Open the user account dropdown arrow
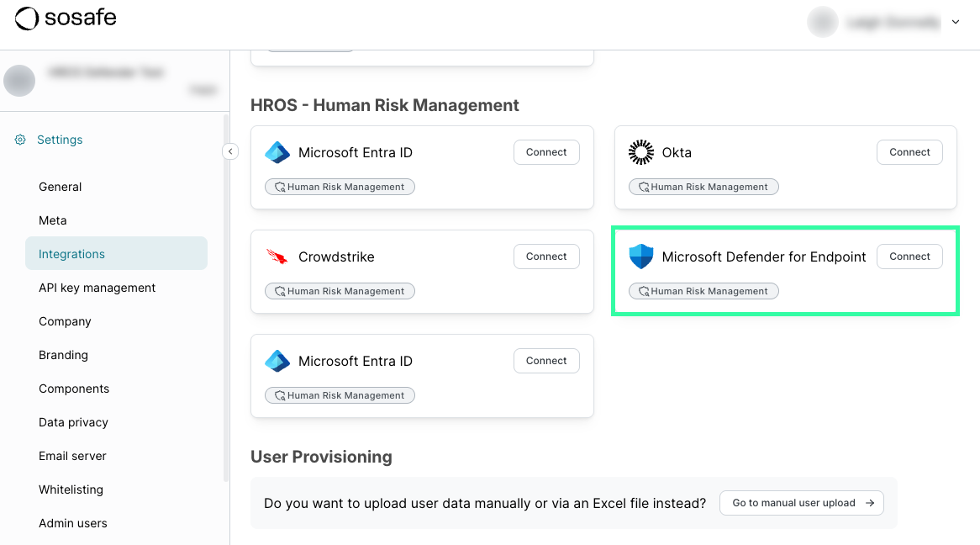This screenshot has height=545, width=980. [x=956, y=22]
